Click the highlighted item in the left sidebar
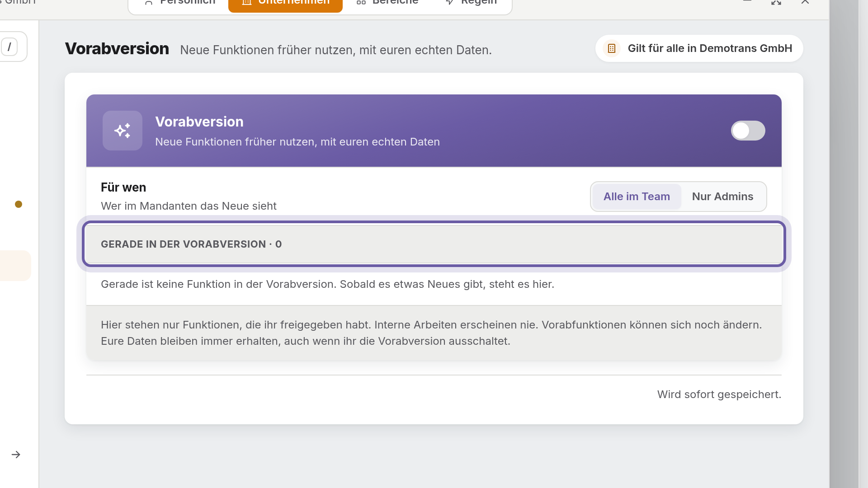The width and height of the screenshot is (868, 488). pos(15,266)
